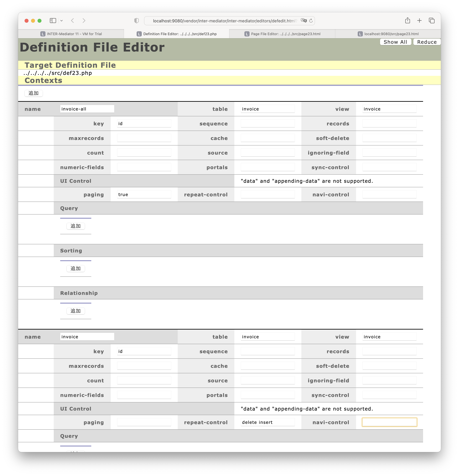Image resolution: width=459 pixels, height=476 pixels.
Task: Add a new tab with plus icon
Action: click(420, 21)
